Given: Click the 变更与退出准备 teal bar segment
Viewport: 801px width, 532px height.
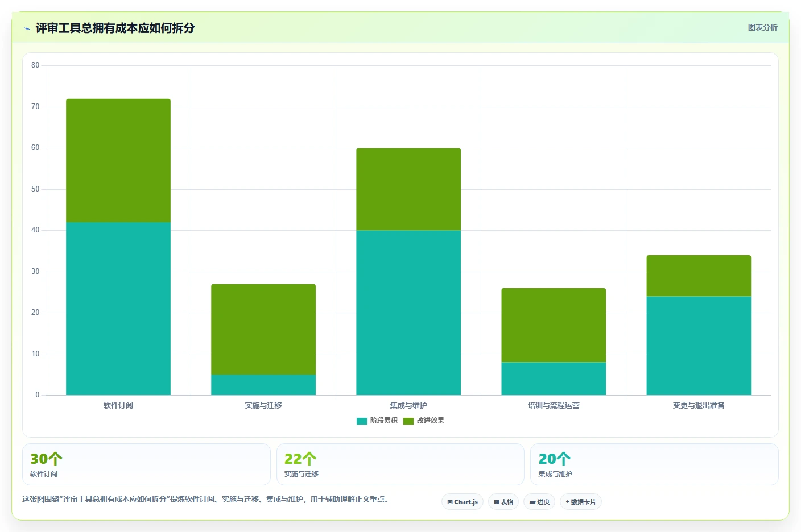Looking at the screenshot, I should pos(699,346).
